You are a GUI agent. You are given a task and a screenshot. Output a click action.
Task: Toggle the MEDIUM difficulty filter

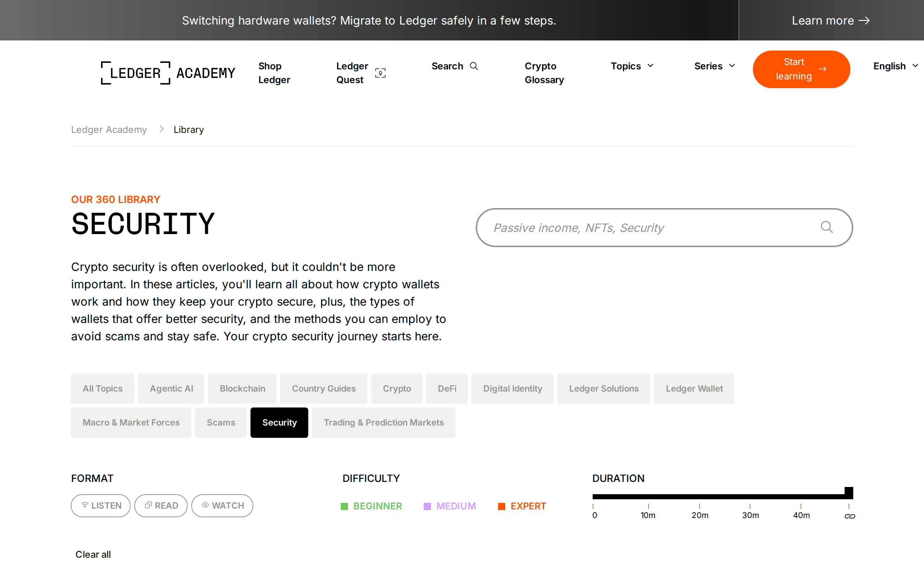pos(450,506)
